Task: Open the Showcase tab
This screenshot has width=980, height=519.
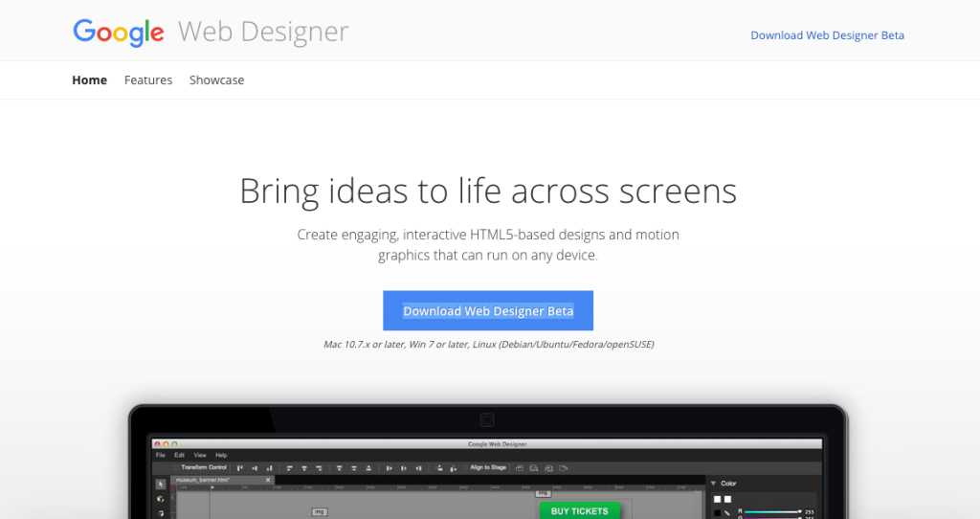Action: click(x=217, y=80)
